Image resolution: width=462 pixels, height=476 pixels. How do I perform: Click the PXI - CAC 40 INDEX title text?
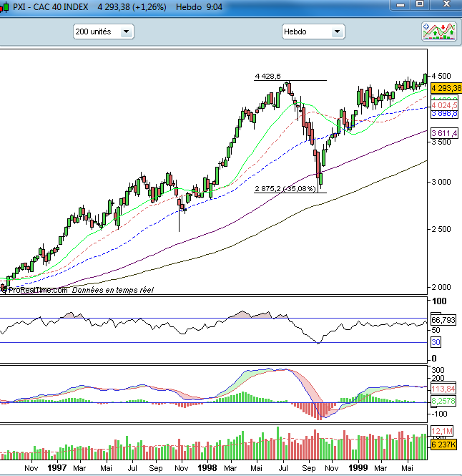[x=51, y=7]
